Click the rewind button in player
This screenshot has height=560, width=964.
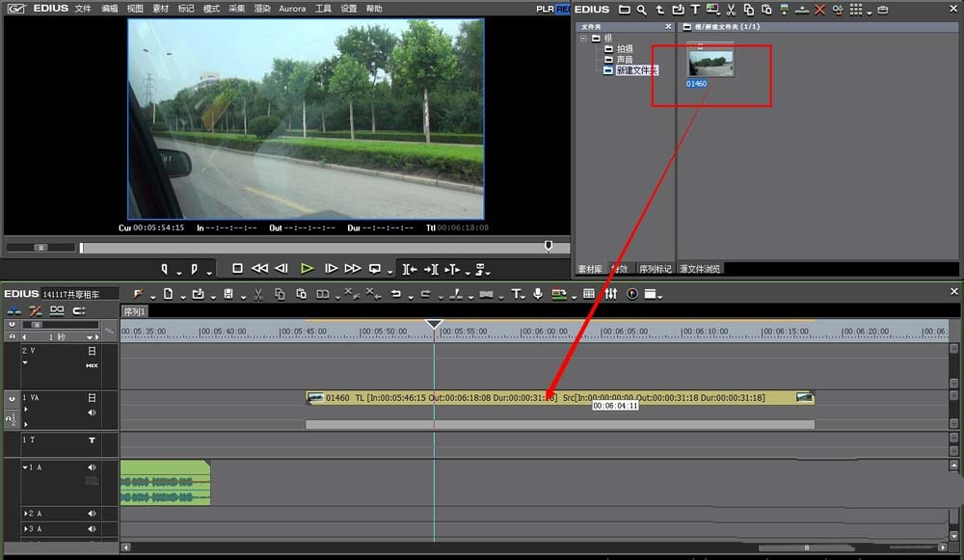tap(259, 268)
